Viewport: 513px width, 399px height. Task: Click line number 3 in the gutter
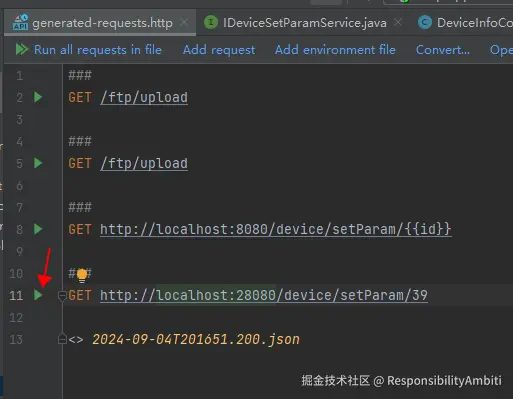tap(20, 119)
